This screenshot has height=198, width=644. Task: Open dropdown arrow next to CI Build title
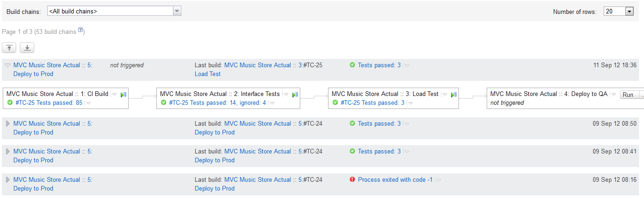(114, 94)
